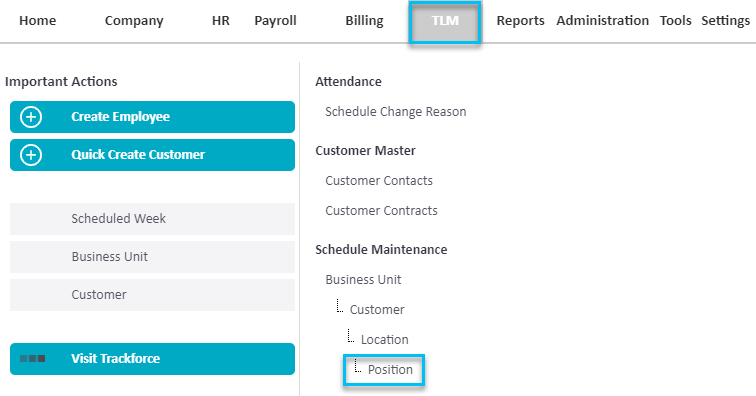Select the Billing tab
Viewport: 756px width, 396px height.
364,21
